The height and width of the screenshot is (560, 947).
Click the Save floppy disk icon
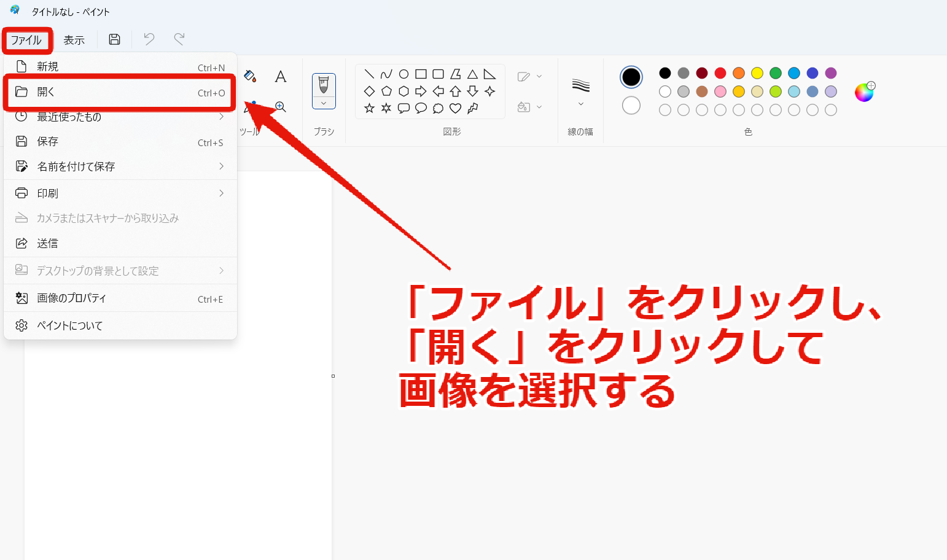(114, 39)
